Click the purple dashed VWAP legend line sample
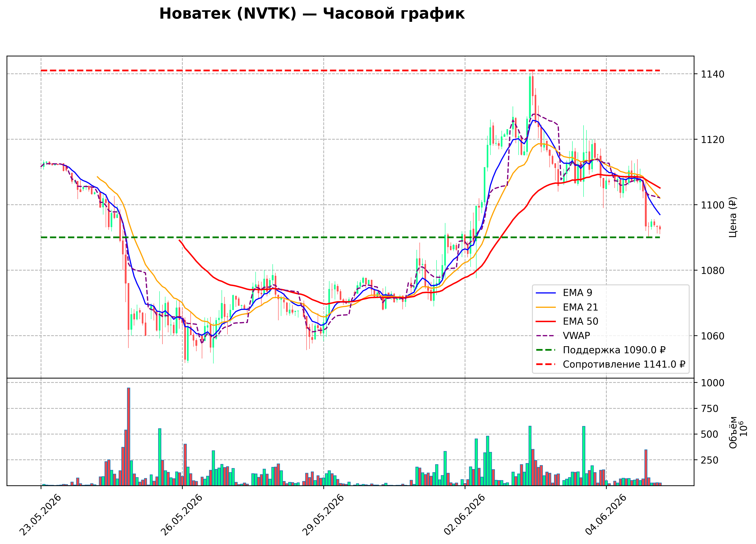The width and height of the screenshot is (756, 544). (x=546, y=336)
